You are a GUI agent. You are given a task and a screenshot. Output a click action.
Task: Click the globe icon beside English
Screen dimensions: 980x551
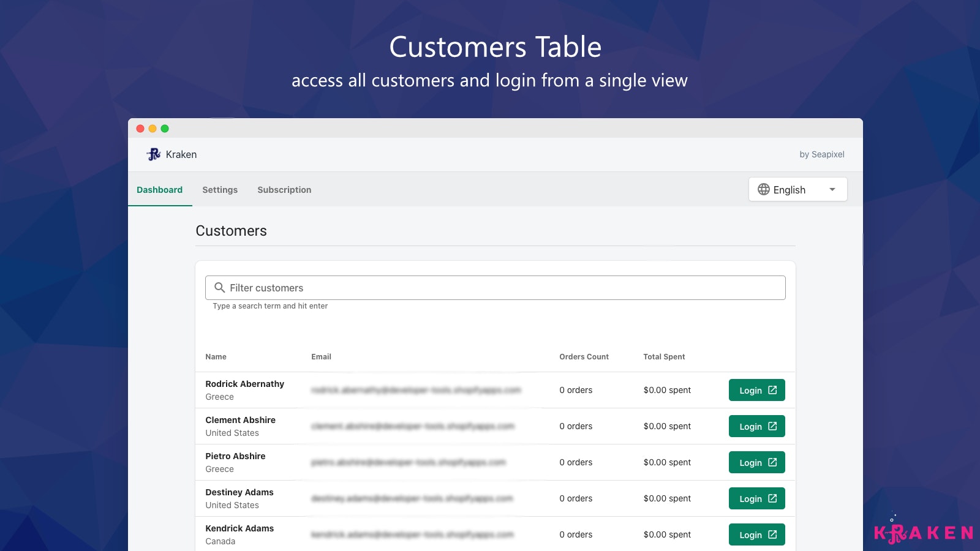pos(764,189)
